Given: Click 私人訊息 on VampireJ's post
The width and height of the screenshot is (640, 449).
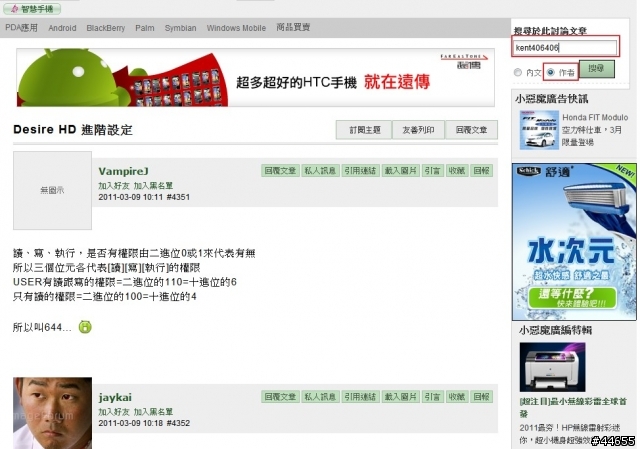Looking at the screenshot, I should click(x=320, y=170).
